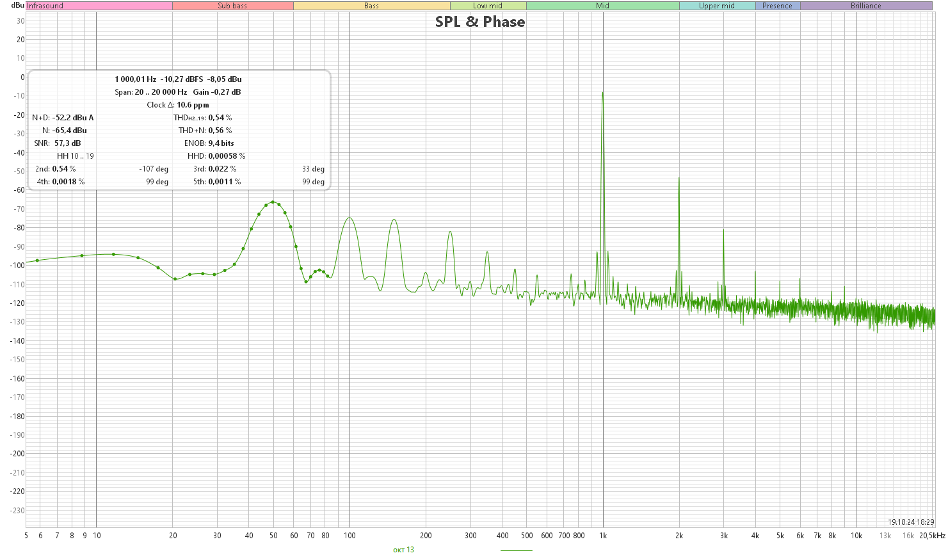Viewport: 948px width, 560px height.
Task: Click the 3 kHz third harmonic peak
Action: pyautogui.click(x=723, y=230)
